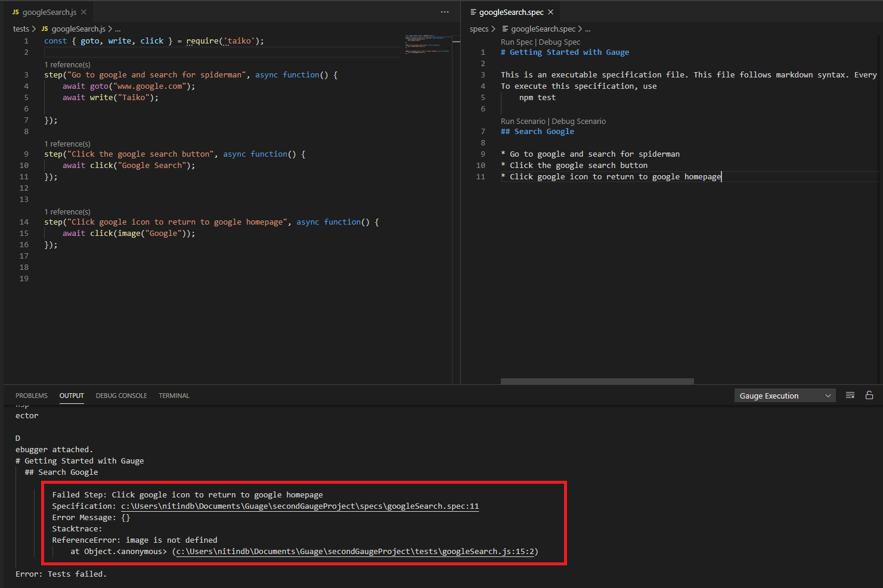
Task: Open the Gauge Execution output channel dropdown
Action: (784, 395)
